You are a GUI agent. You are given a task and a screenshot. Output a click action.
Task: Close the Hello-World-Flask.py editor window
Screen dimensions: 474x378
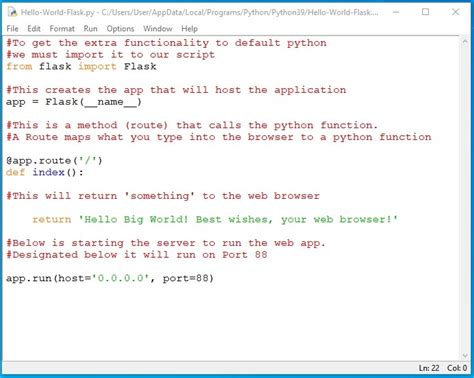click(456, 12)
